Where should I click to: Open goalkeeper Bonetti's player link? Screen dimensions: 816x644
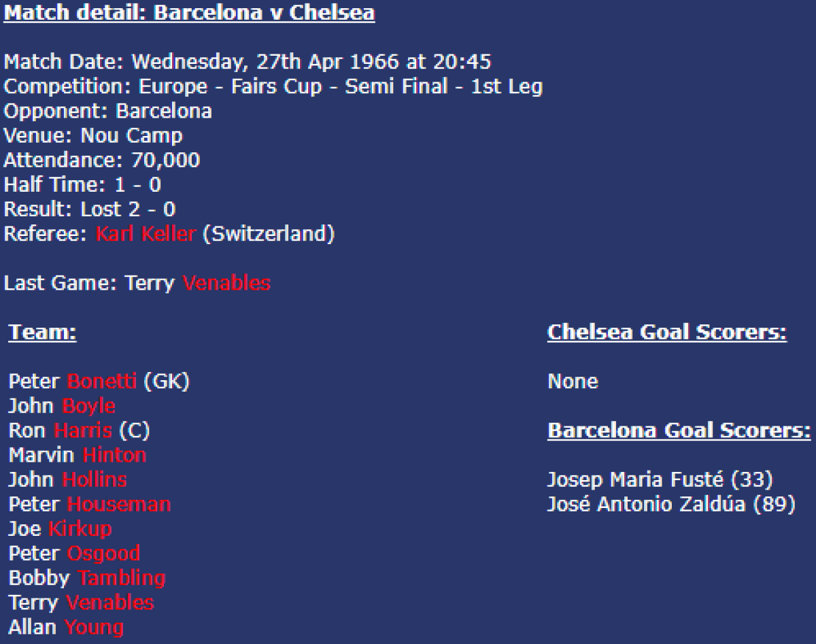102,382
